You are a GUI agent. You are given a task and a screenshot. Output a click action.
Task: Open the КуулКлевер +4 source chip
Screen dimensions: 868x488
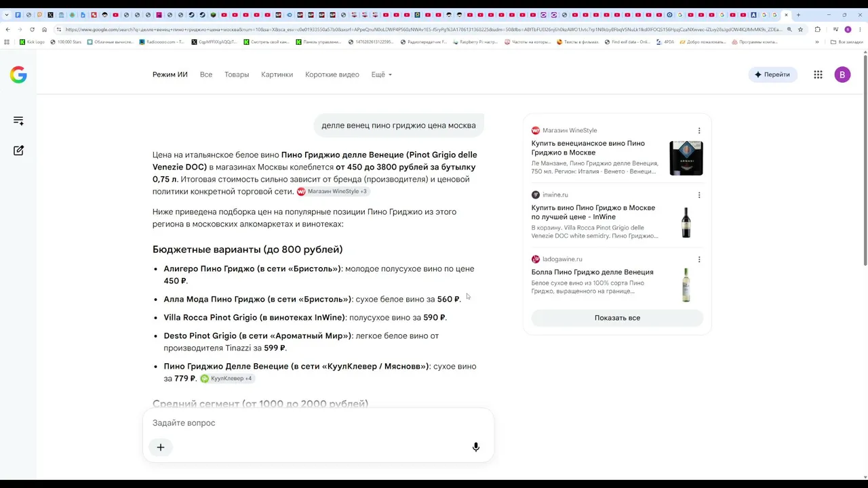[x=226, y=379]
